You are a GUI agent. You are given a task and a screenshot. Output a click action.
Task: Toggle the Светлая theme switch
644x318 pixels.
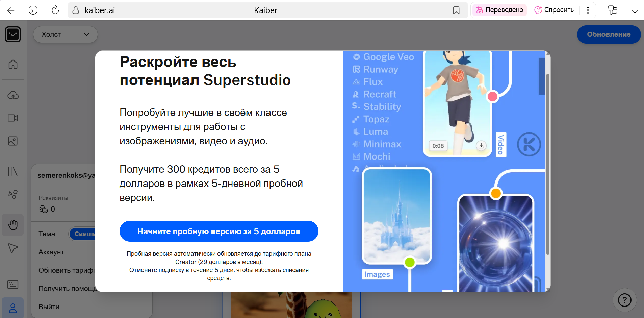coord(83,234)
